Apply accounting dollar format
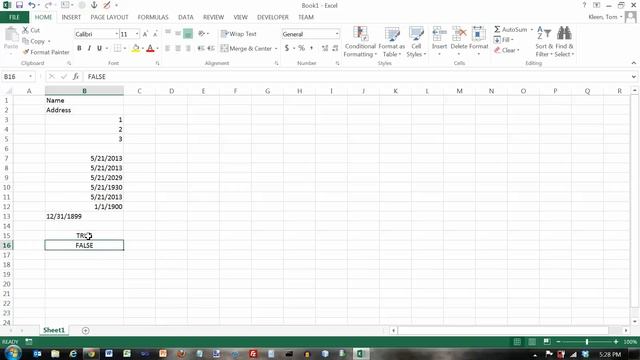 coord(287,48)
